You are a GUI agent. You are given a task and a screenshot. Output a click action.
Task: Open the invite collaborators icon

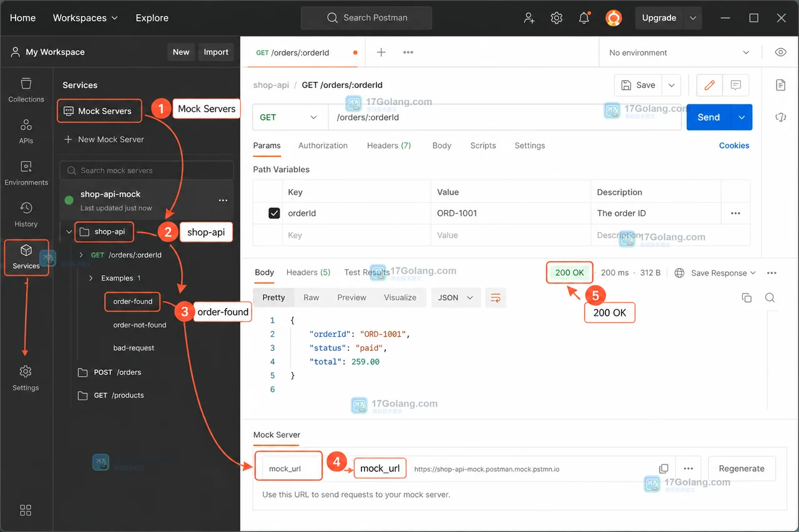(x=529, y=18)
